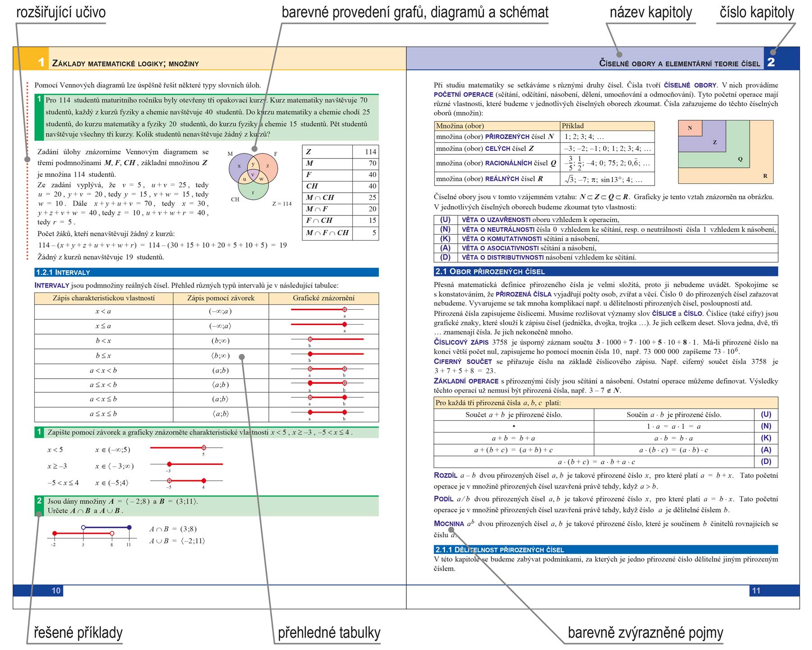Click the blue chapter number 2 box
The width and height of the screenshot is (812, 650).
pos(781,59)
